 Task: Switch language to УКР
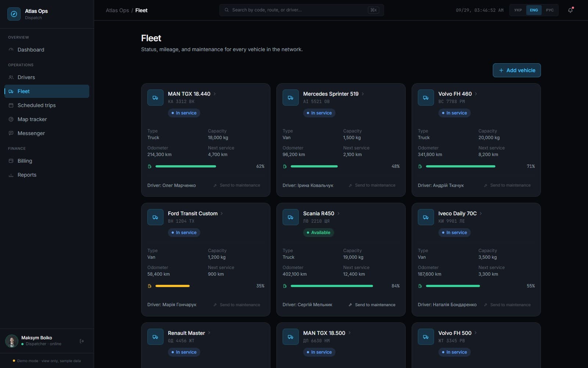pos(518,10)
